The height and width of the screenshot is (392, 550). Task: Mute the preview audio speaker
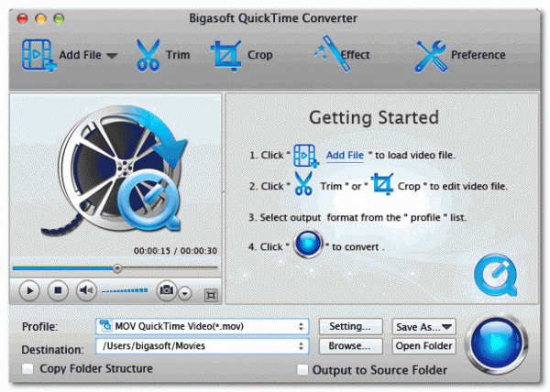pyautogui.click(x=86, y=290)
